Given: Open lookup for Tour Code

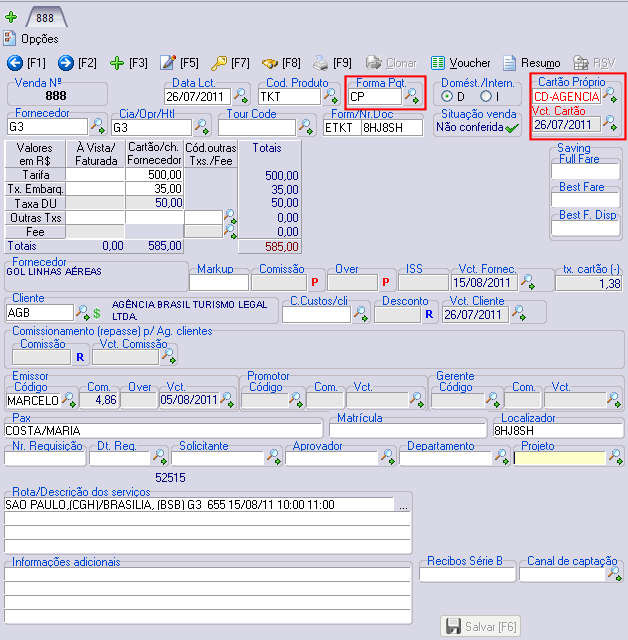Looking at the screenshot, I should click(306, 127).
